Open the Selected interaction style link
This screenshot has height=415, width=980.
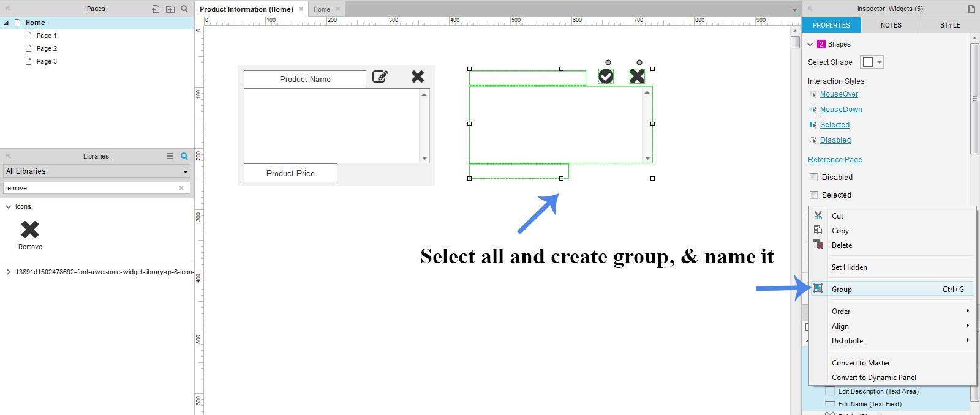(x=835, y=125)
